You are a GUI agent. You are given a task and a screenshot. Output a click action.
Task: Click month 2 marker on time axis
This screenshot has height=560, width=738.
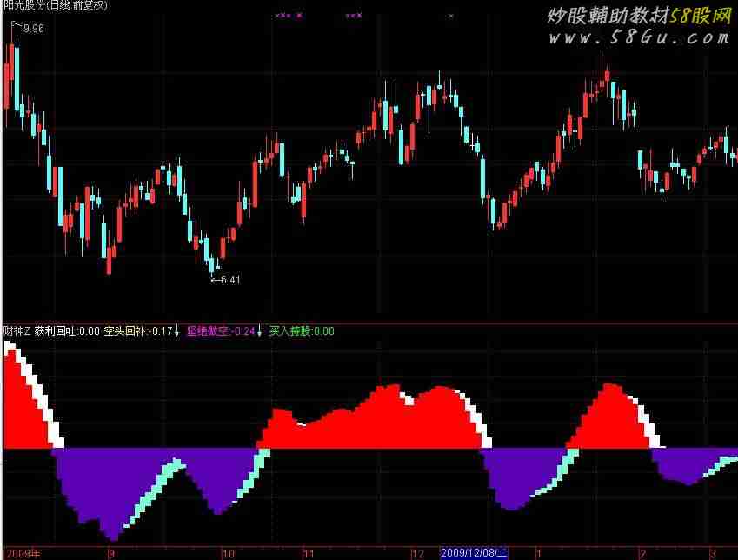pyautogui.click(x=643, y=553)
